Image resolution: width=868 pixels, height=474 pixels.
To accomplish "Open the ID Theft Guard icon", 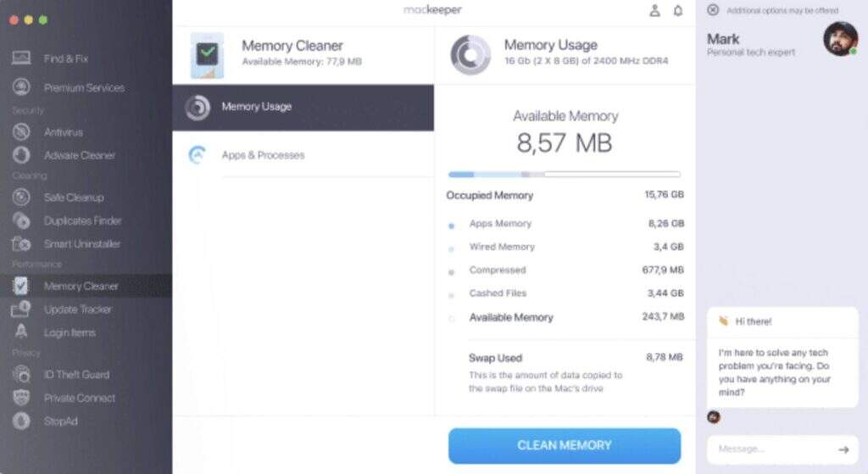I will (x=21, y=375).
